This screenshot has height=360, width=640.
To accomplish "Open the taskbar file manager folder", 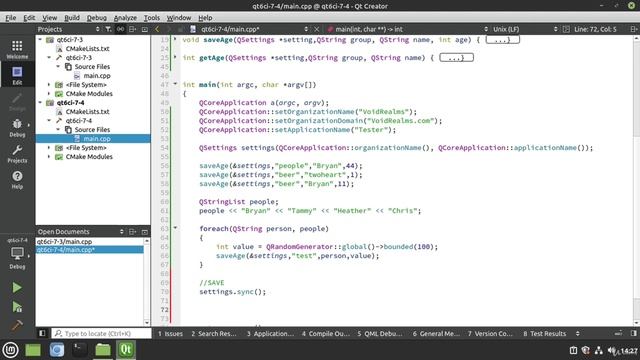I will point(103,350).
